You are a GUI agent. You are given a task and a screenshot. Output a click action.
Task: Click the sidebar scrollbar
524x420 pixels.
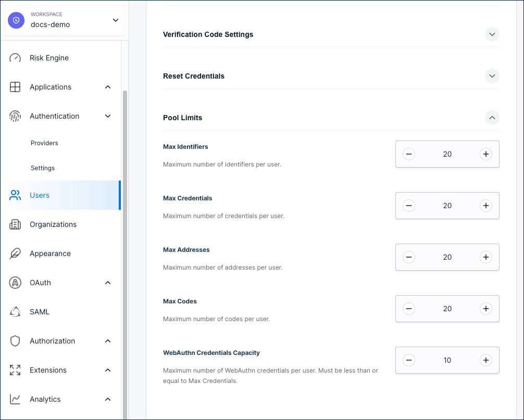click(123, 156)
